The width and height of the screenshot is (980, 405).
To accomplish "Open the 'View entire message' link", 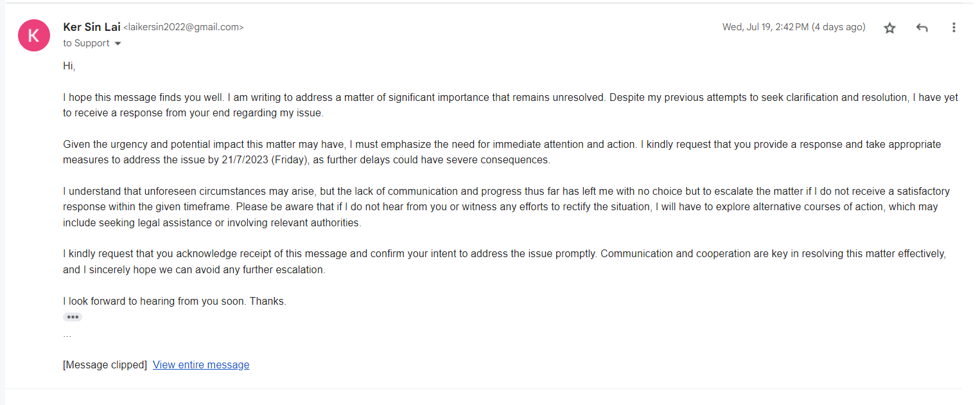I will coord(201,365).
